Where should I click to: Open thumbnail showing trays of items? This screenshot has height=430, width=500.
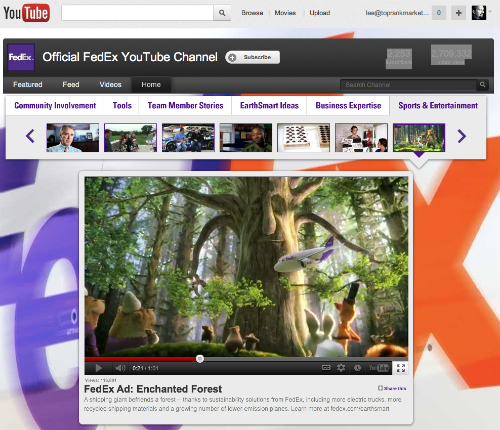pyautogui.click(x=304, y=138)
